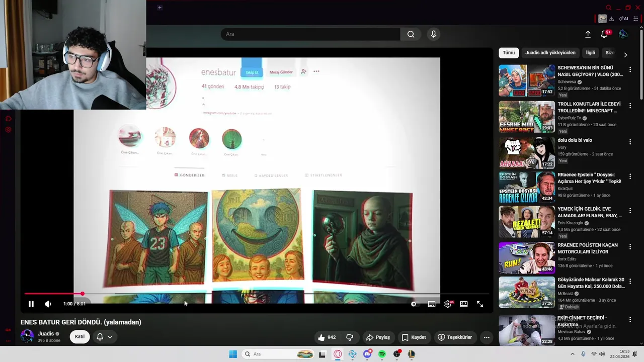Open the browser AI assistant button

point(623,19)
